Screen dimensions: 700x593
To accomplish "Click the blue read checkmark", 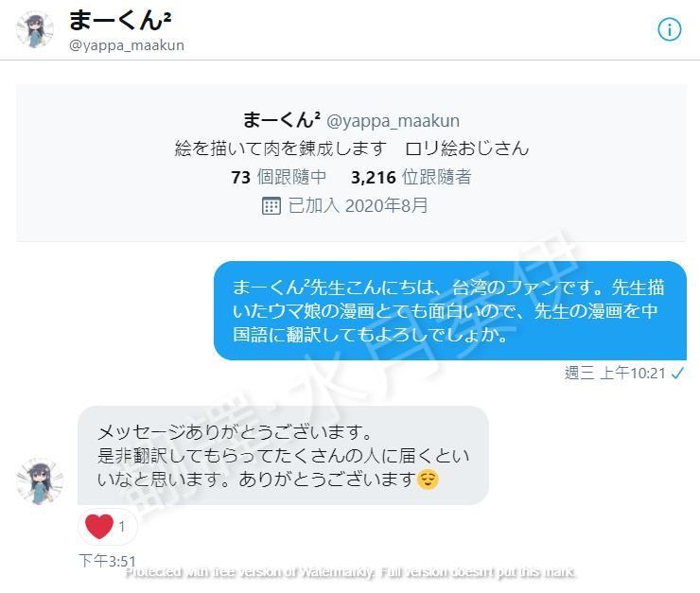I will click(x=677, y=373).
